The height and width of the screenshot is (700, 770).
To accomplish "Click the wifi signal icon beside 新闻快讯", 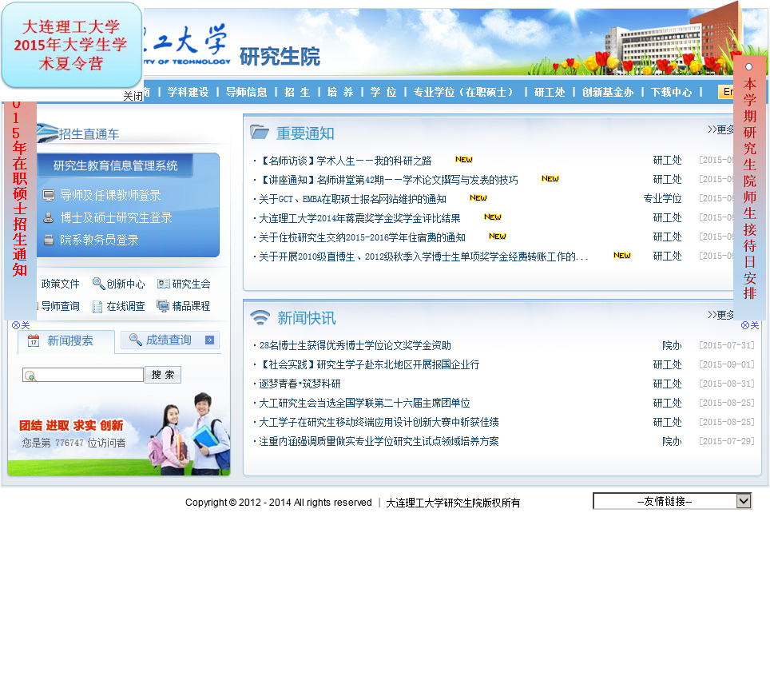I will tap(260, 317).
